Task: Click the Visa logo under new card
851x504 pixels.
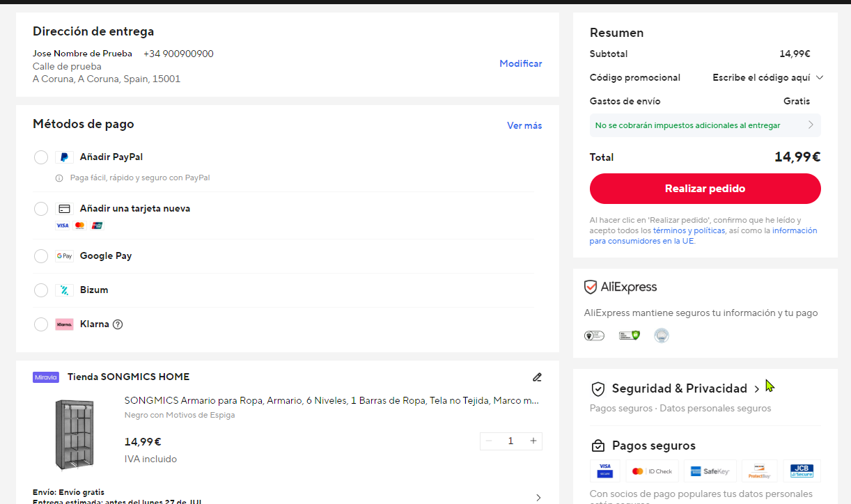Action: (63, 226)
